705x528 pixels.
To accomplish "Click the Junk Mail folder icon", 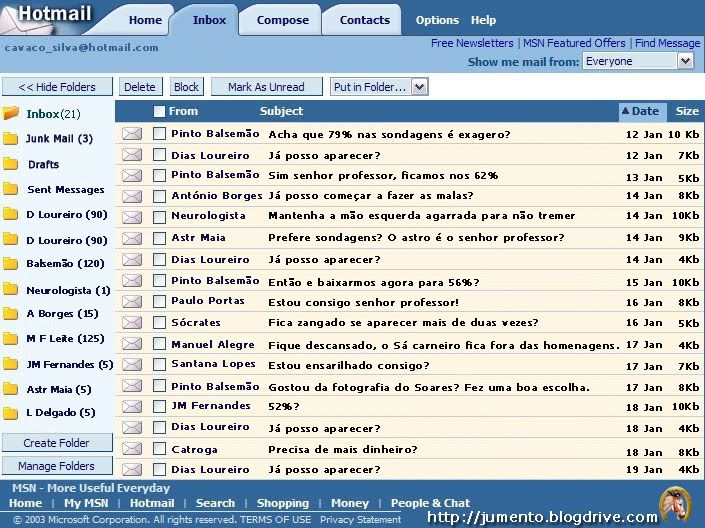I will pos(10,139).
